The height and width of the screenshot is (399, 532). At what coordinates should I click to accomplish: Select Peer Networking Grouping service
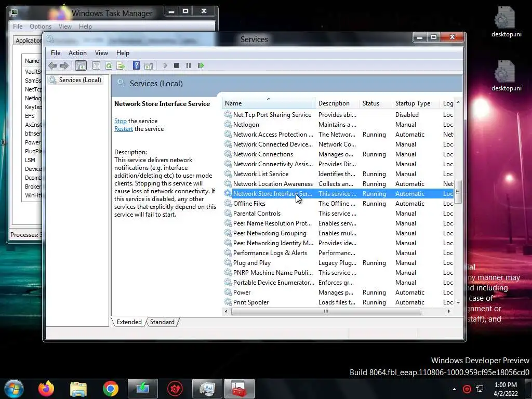(x=338, y=233)
